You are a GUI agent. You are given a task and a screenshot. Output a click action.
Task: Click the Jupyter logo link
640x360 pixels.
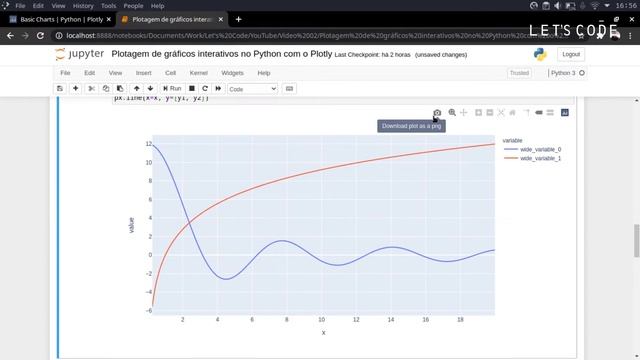(80, 54)
